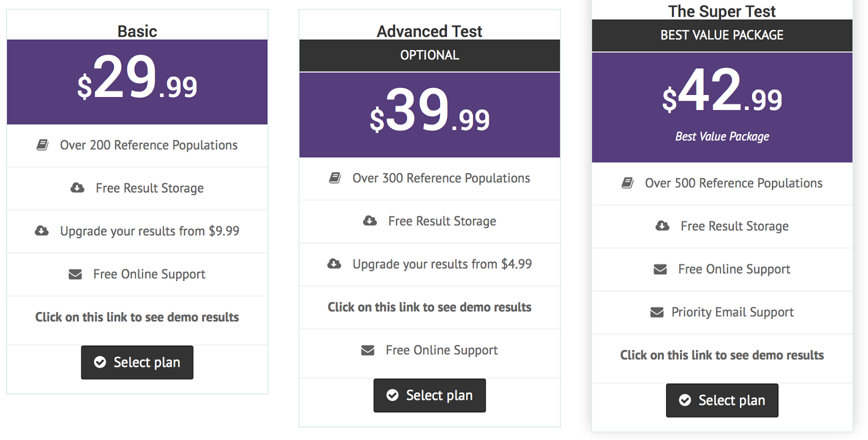Screen dimensions: 868x440
Task: Click the envelope icon in the Advanced Test plan
Action: tap(368, 350)
